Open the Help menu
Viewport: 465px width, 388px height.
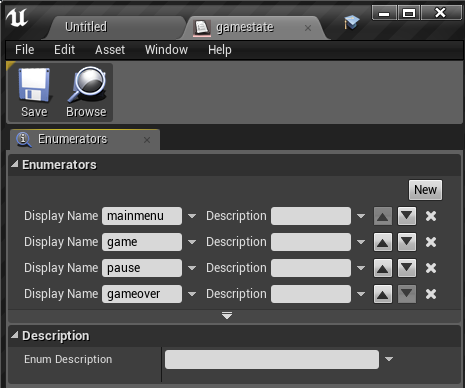coord(220,50)
